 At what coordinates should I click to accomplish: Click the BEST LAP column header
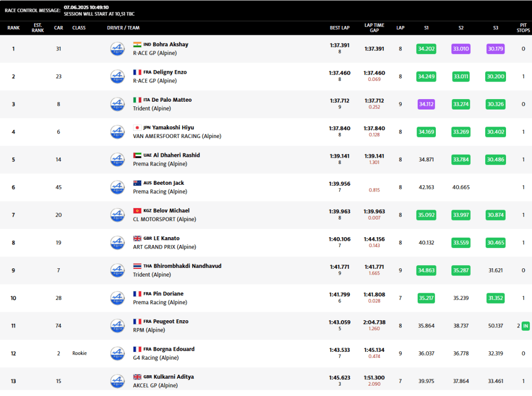coord(340,28)
